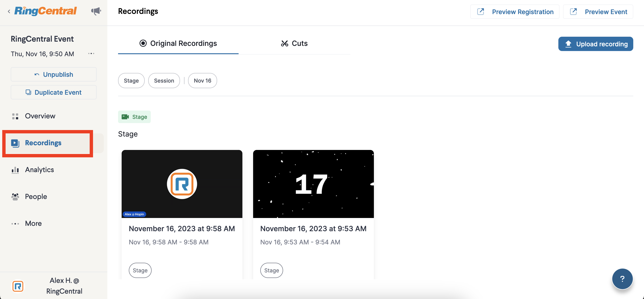Click title November 16, 2023 at 9:53 AM

(x=313, y=229)
